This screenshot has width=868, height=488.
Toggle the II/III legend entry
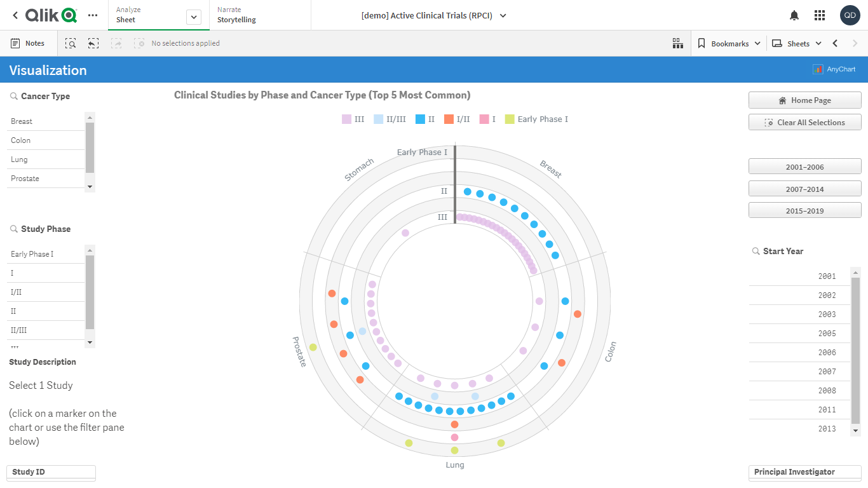[x=389, y=119]
